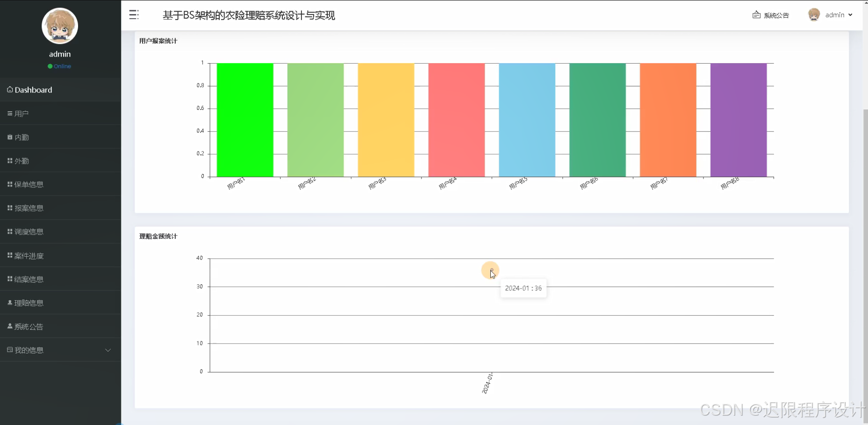Click the light green bar for 用户名2
This screenshot has width=868, height=425.
click(x=316, y=120)
